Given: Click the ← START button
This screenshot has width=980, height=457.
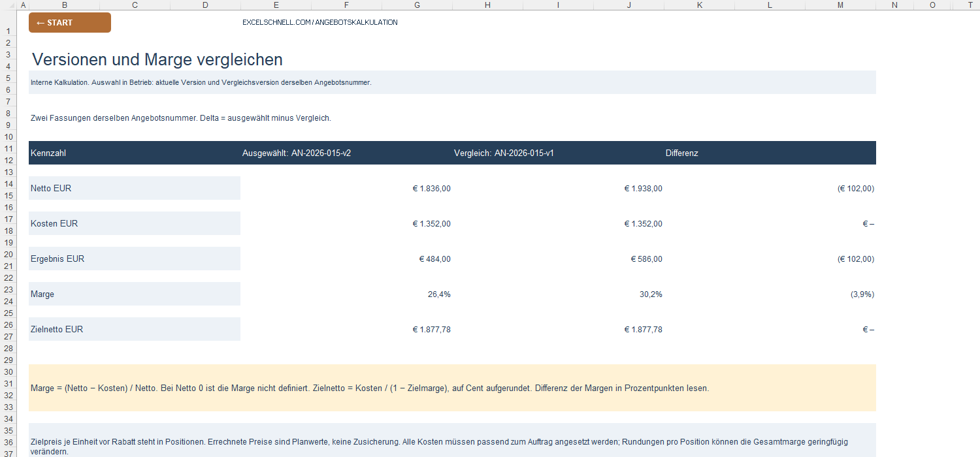Looking at the screenshot, I should [x=70, y=23].
